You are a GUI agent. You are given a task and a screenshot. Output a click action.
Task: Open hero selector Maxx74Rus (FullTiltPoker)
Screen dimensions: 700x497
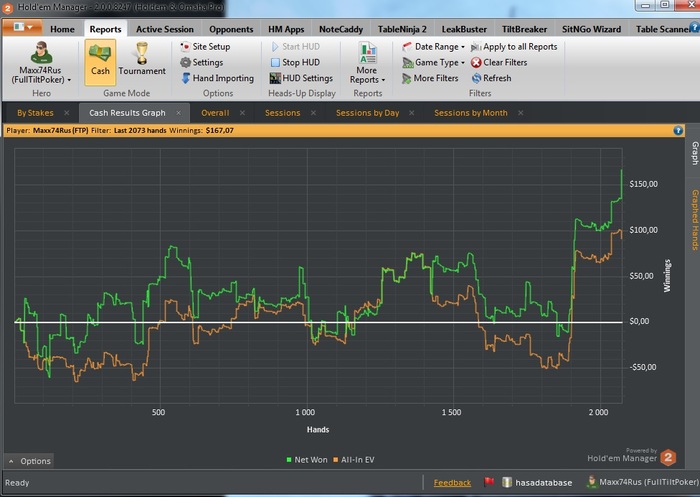click(x=41, y=63)
